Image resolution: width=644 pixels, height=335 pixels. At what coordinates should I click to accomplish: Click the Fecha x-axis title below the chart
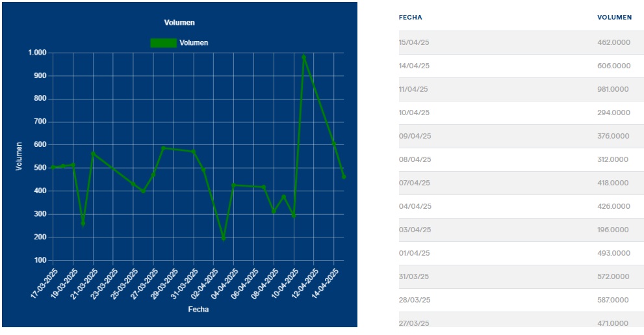[198, 310]
